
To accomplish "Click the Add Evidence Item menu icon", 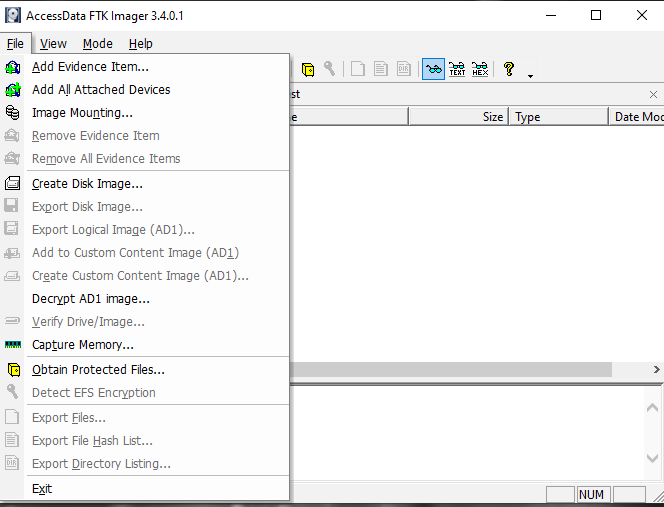I will 13,67.
